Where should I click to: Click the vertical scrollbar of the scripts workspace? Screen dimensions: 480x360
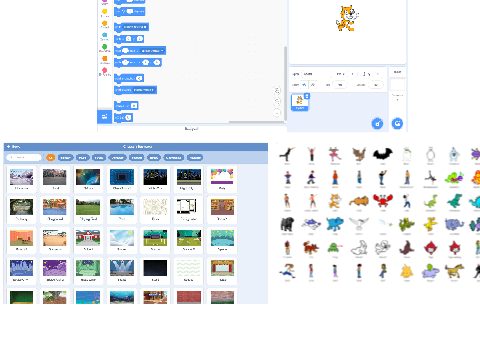pyautogui.click(x=285, y=83)
